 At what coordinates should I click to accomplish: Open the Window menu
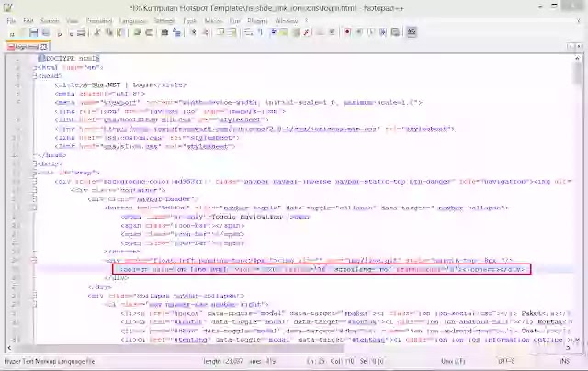[287, 21]
